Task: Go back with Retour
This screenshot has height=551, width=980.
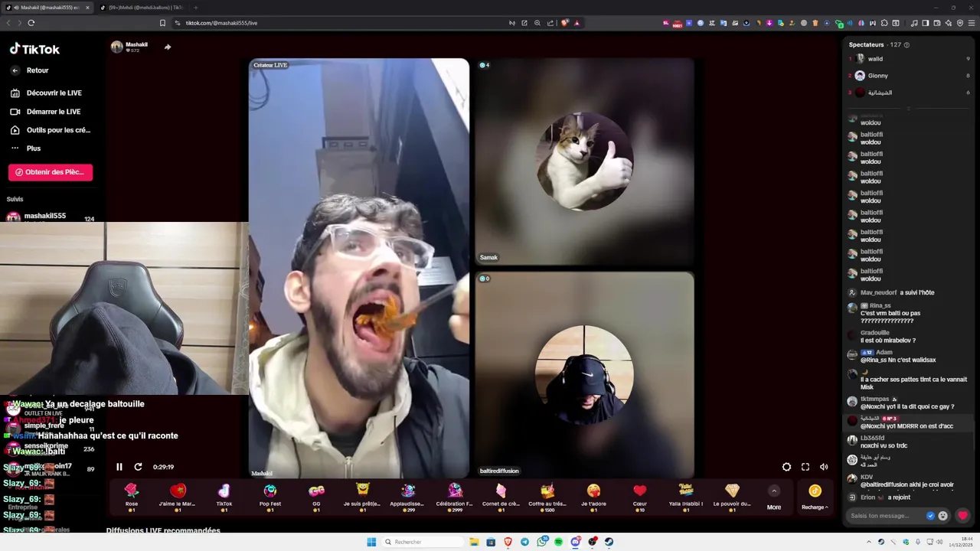Action: click(x=30, y=70)
